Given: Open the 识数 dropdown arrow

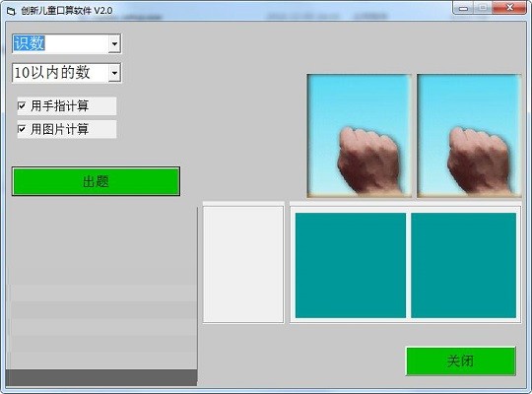Looking at the screenshot, I should click(x=114, y=43).
